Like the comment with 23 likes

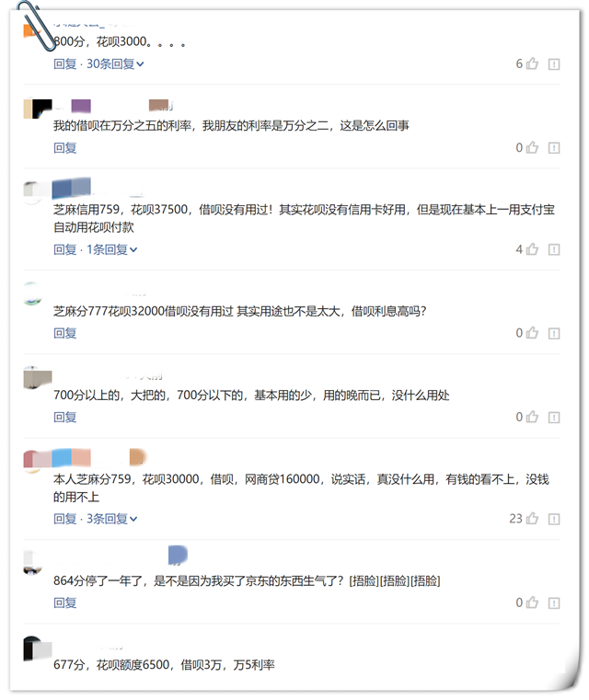coord(532,518)
